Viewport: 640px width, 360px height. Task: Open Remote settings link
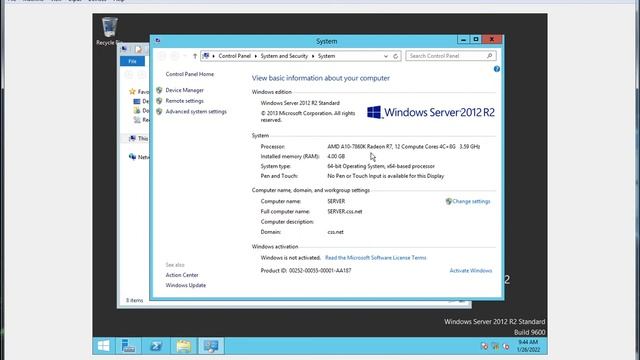coord(184,101)
